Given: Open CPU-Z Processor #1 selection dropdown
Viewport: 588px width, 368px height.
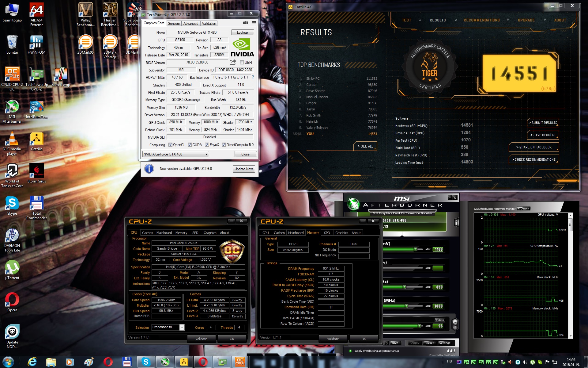Looking at the screenshot, I should click(168, 327).
